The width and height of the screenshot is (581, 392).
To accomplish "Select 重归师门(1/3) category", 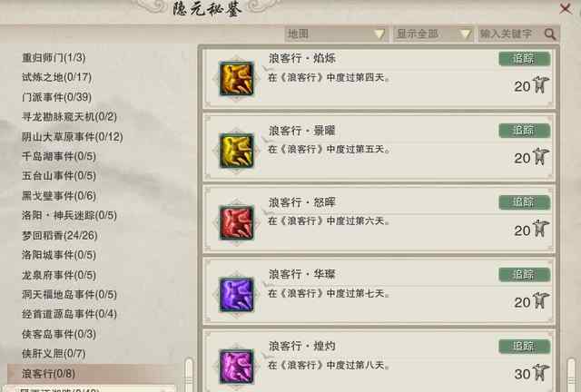I will 54,57.
